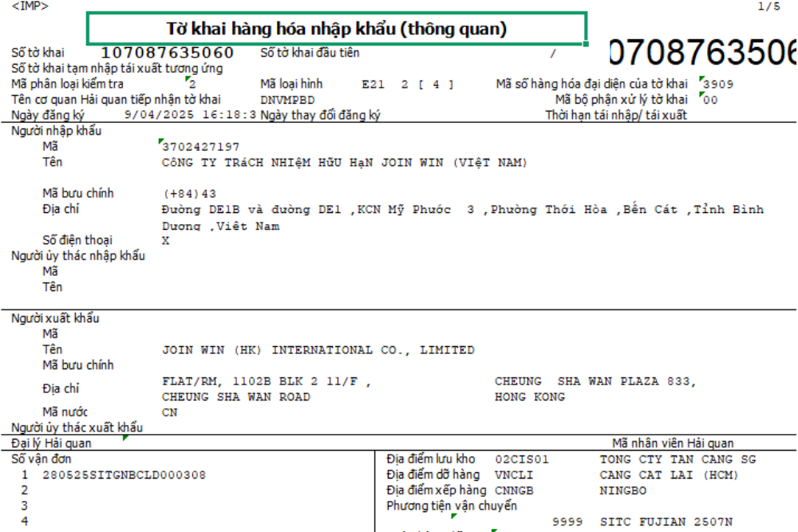
Task: Click the declaration type code E21
Action: [x=373, y=84]
